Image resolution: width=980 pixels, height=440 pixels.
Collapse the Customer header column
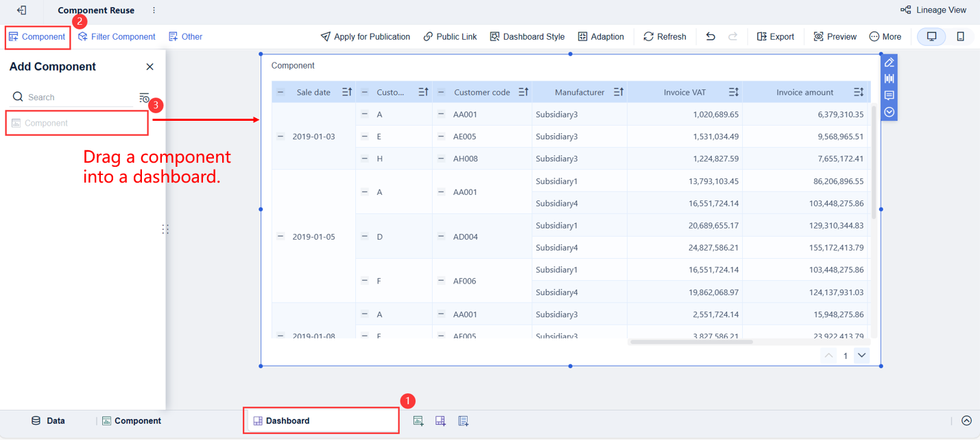coord(365,92)
